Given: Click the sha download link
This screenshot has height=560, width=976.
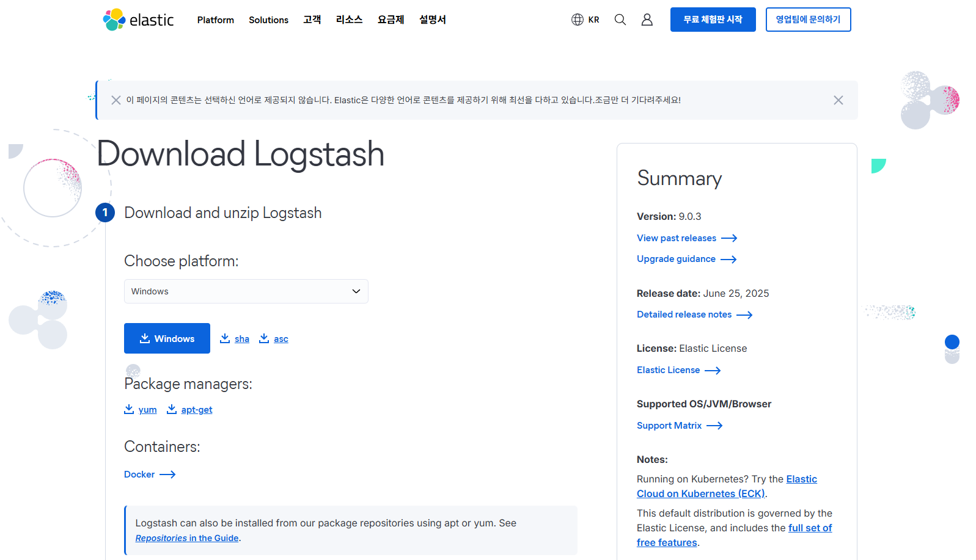Looking at the screenshot, I should [242, 339].
